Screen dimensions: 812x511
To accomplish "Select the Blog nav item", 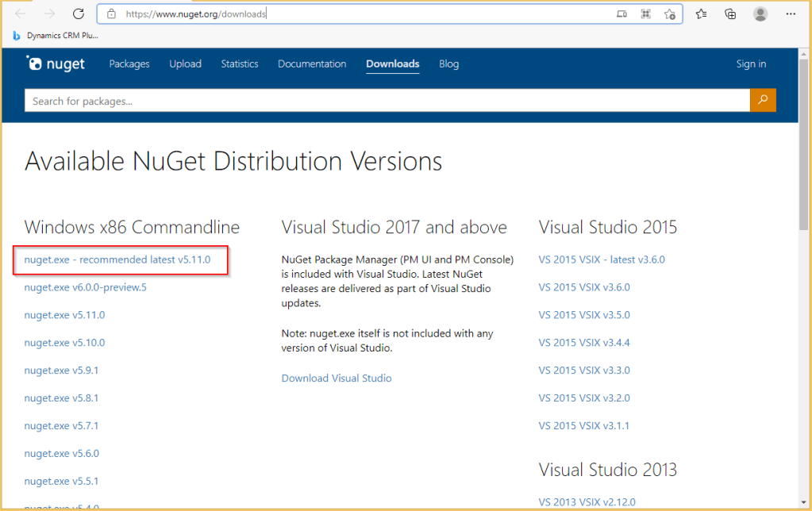I will [x=448, y=64].
